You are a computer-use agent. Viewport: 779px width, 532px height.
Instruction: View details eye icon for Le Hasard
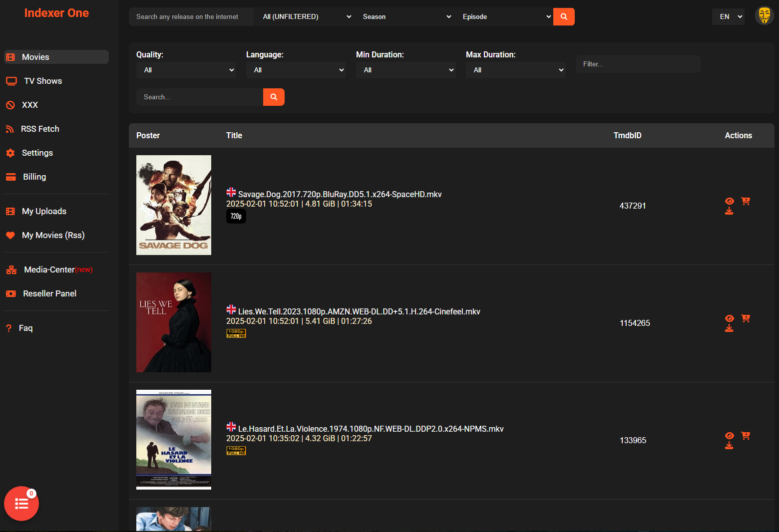point(730,436)
